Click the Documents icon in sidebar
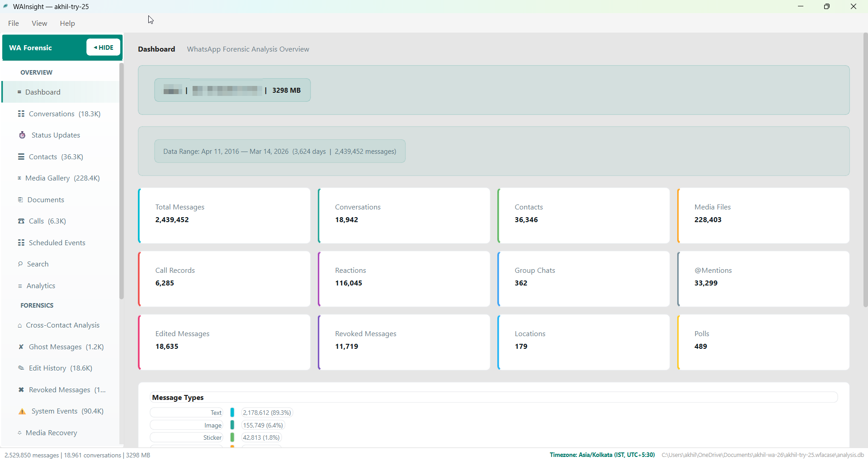This screenshot has height=461, width=868. click(20, 200)
